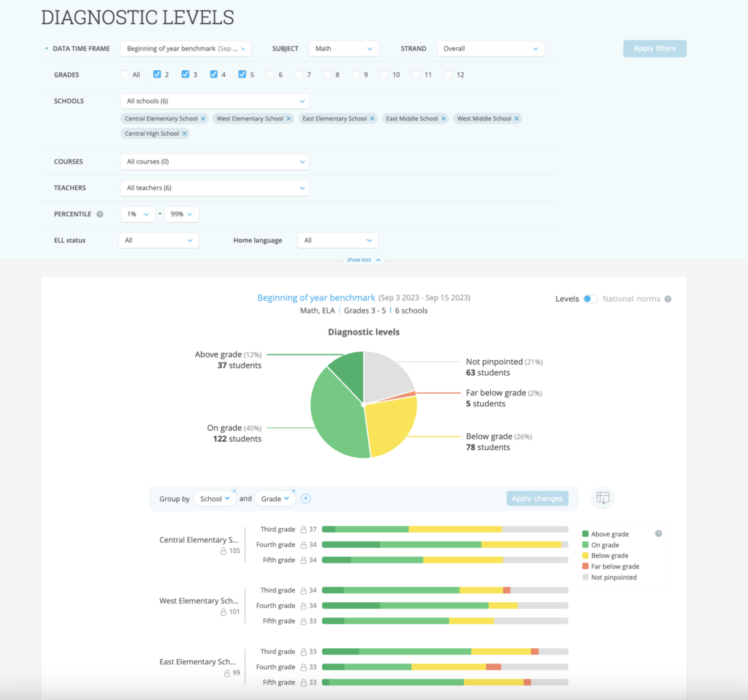Viewport: 748px width, 700px height.
Task: Uncheck grade 4 checkbox
Action: click(x=213, y=74)
